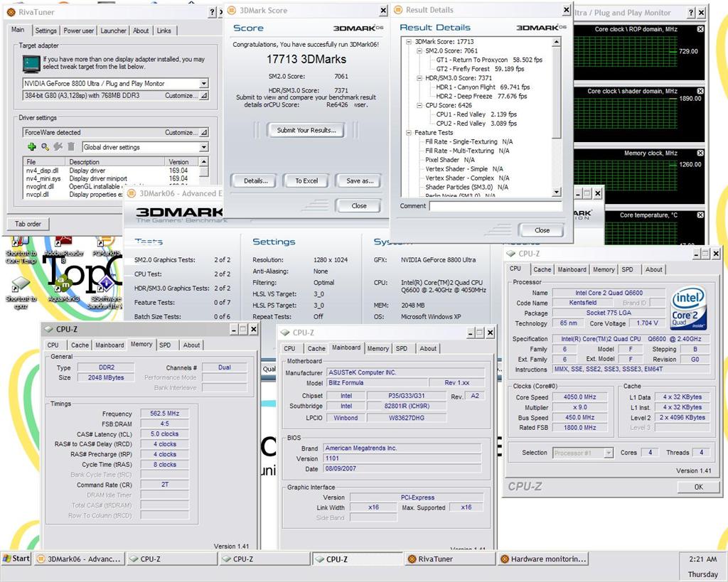Collapse the Feature Tests tree node

point(409,133)
